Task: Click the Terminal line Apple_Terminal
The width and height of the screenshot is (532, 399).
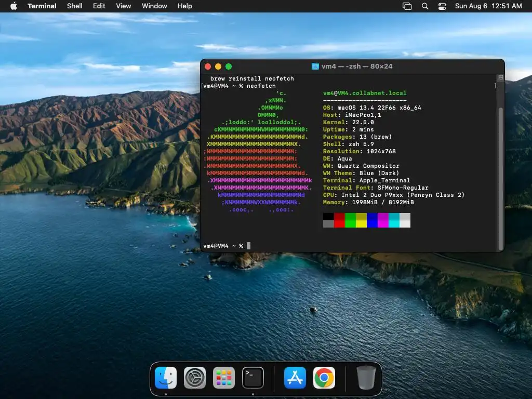Action: (x=367, y=180)
